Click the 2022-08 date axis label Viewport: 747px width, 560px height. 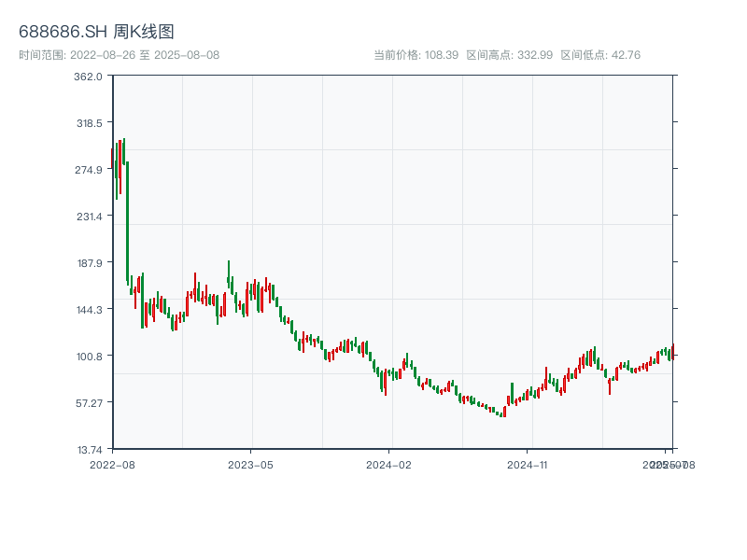112,464
